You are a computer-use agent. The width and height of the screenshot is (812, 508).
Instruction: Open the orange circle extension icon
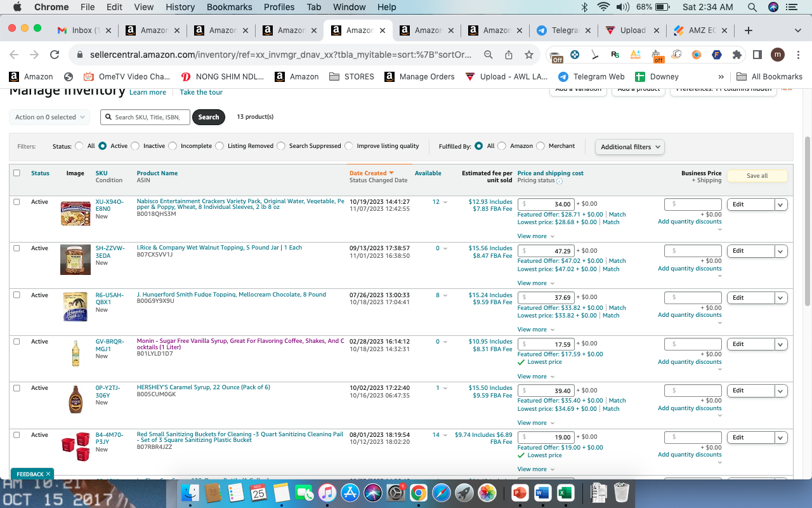point(697,55)
